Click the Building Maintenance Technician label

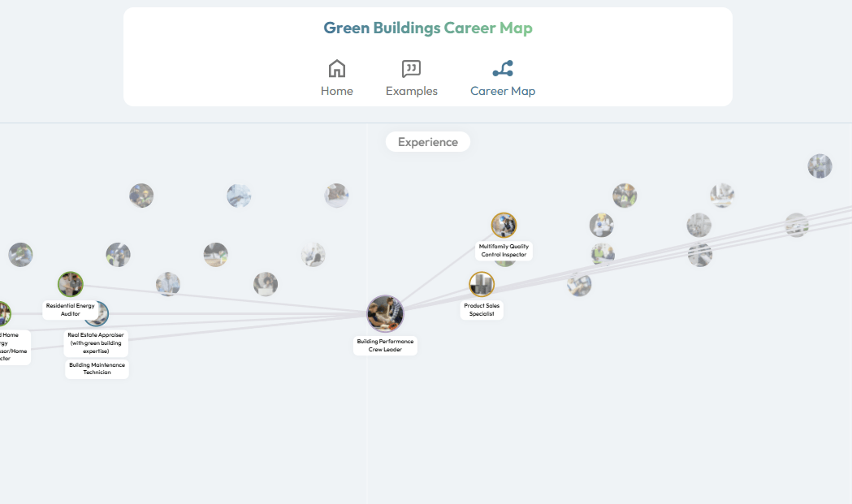click(x=97, y=368)
